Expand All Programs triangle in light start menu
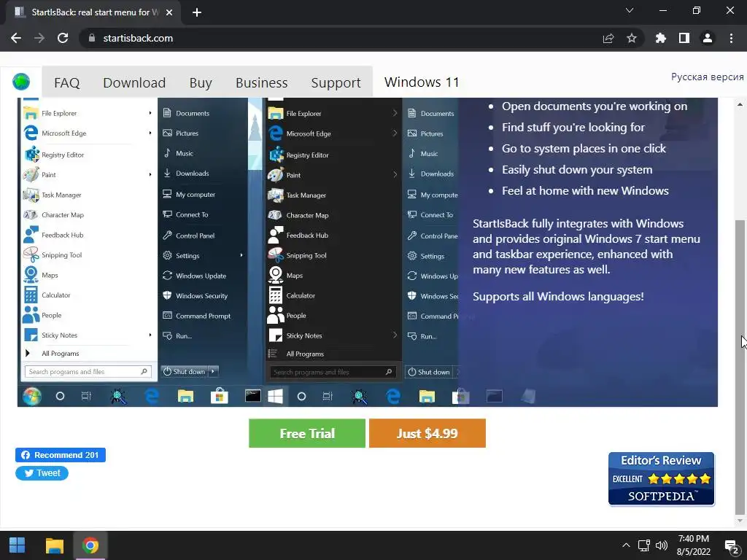The height and width of the screenshot is (560, 747). pos(28,354)
